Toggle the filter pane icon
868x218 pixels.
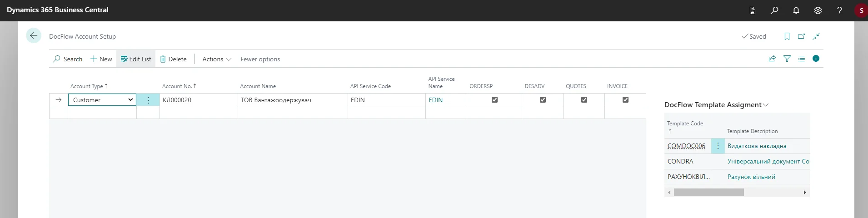(787, 59)
